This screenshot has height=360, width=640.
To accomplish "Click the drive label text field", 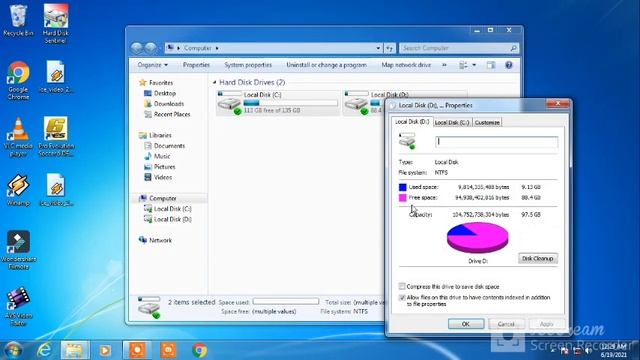I will 496,142.
